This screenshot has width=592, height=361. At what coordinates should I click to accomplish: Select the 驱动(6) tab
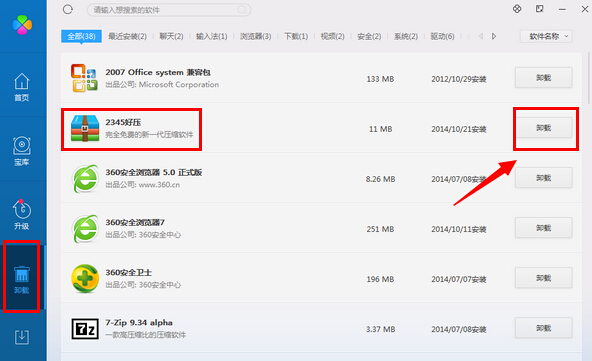click(x=442, y=36)
